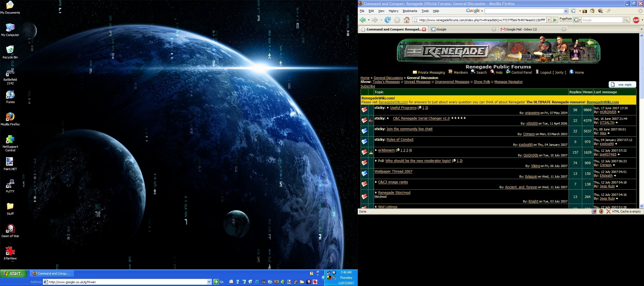Image resolution: width=644 pixels, height=286 pixels.
Task: Expand the taskbar Address bar dropdown
Action: (209, 282)
